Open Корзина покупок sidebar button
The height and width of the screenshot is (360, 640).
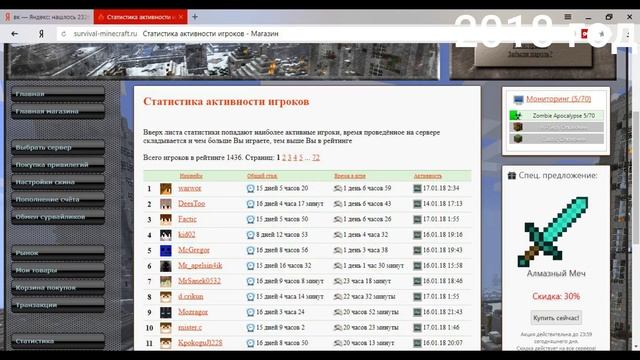[58, 288]
